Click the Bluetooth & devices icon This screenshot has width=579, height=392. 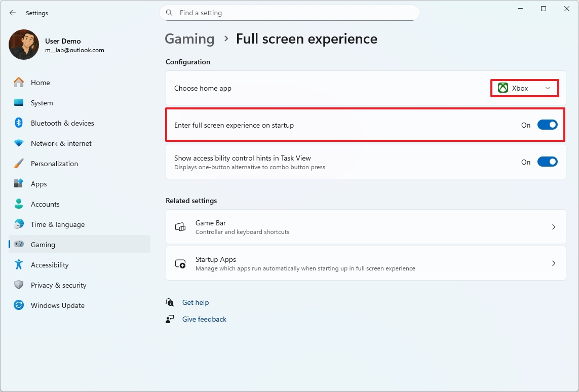tap(18, 123)
